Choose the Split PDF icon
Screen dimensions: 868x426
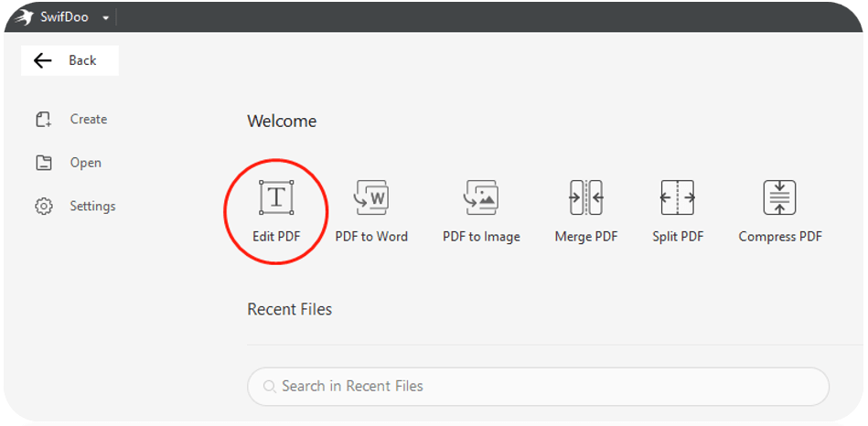[678, 197]
